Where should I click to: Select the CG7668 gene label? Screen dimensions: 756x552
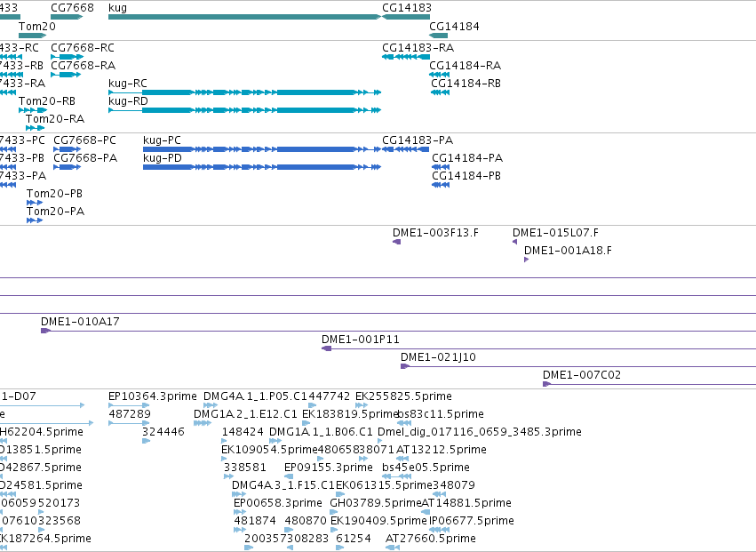[72, 8]
